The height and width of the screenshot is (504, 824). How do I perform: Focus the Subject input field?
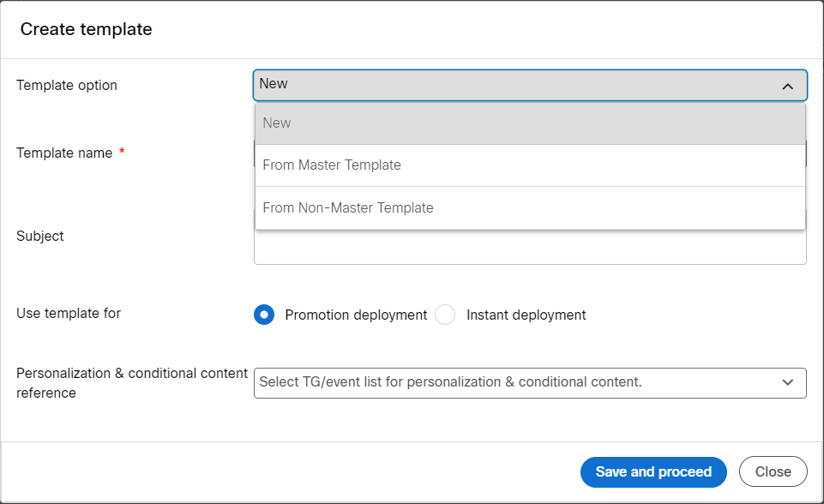click(530, 247)
